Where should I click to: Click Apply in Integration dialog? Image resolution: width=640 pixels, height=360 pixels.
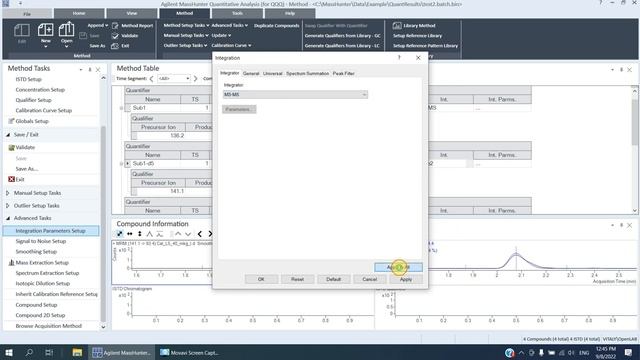(406, 279)
